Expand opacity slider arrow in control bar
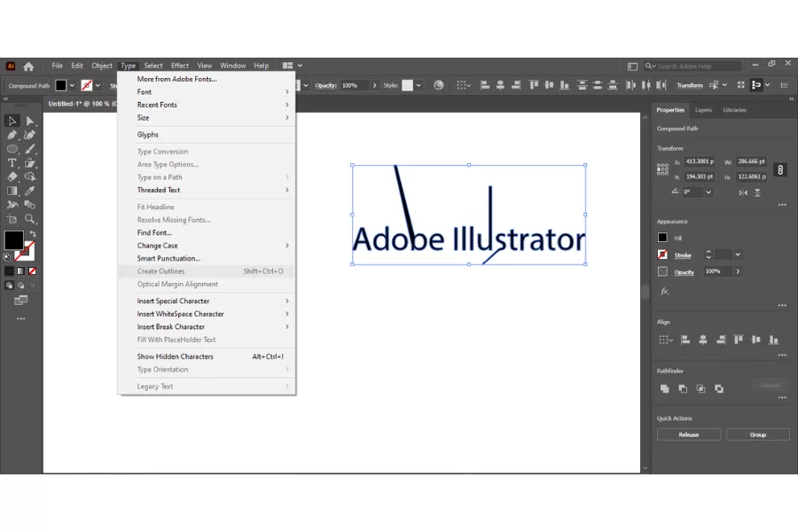This screenshot has height=532, width=798. click(374, 85)
